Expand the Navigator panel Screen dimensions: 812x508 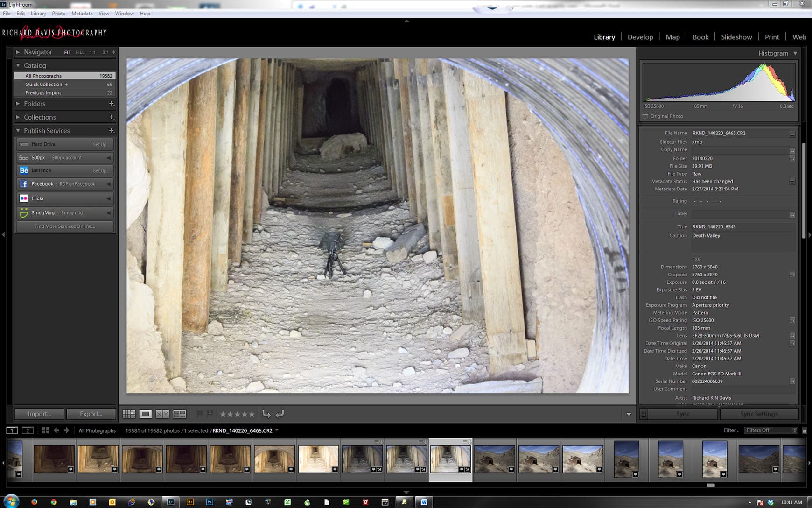coord(18,52)
